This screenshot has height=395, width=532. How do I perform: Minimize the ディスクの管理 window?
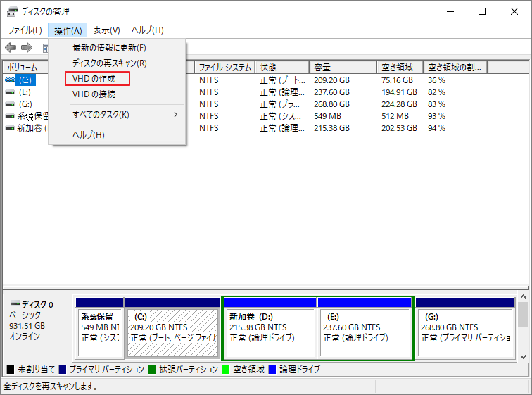coord(450,11)
